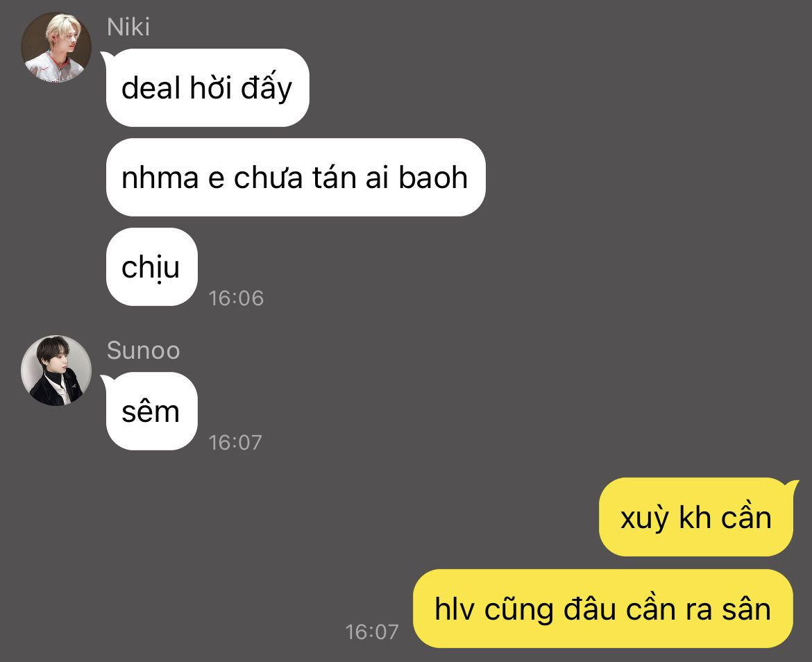Select the yellow bubble "xuỳ kh cần"

pos(695,516)
